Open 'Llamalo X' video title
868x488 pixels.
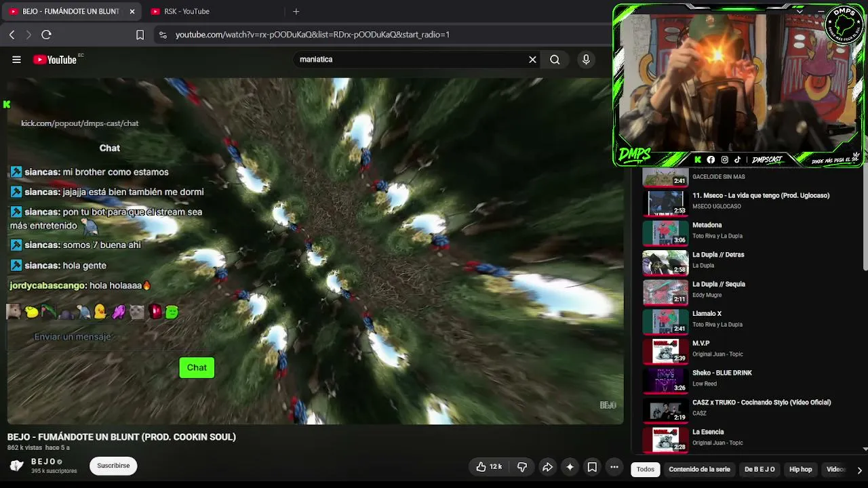pos(707,314)
